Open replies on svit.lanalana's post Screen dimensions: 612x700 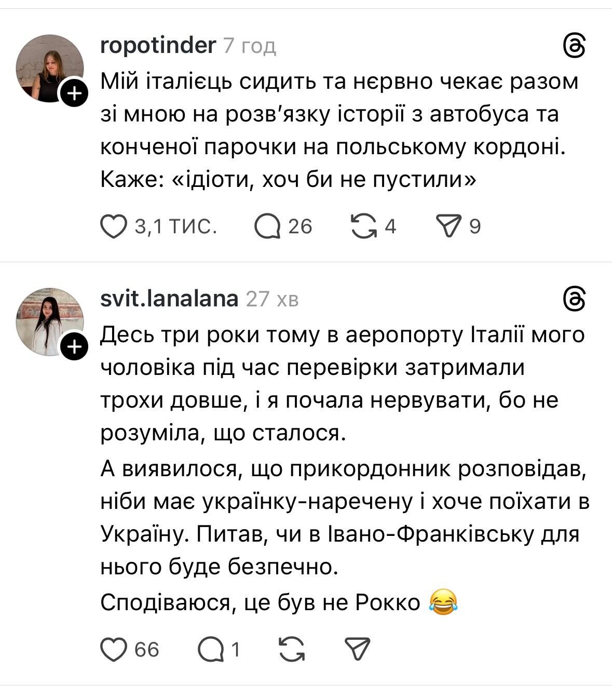[x=211, y=650]
